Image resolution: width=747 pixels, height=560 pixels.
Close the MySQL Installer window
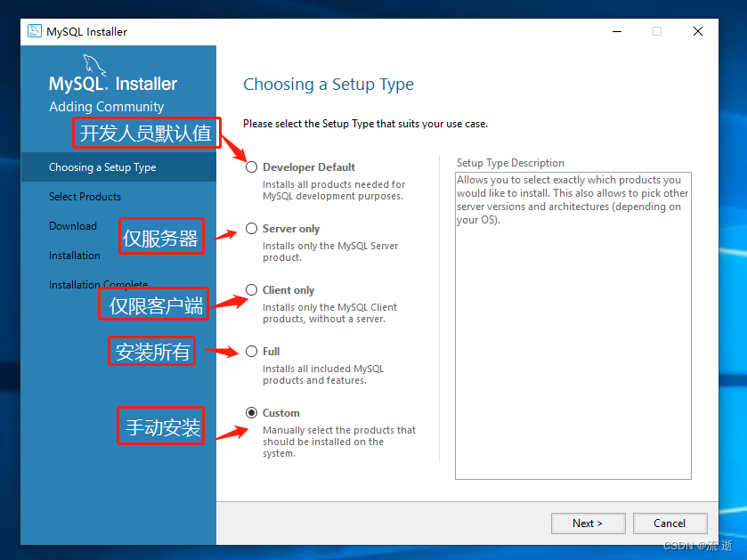pos(698,31)
